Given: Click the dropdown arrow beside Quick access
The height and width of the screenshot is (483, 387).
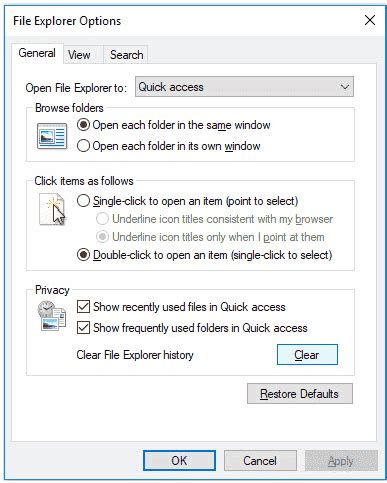Looking at the screenshot, I should coord(345,87).
